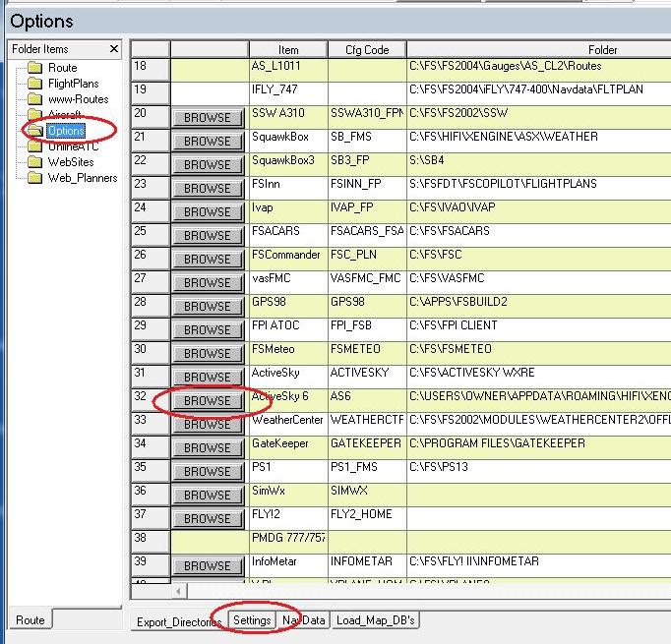Switch to the NavData tab

(303, 620)
